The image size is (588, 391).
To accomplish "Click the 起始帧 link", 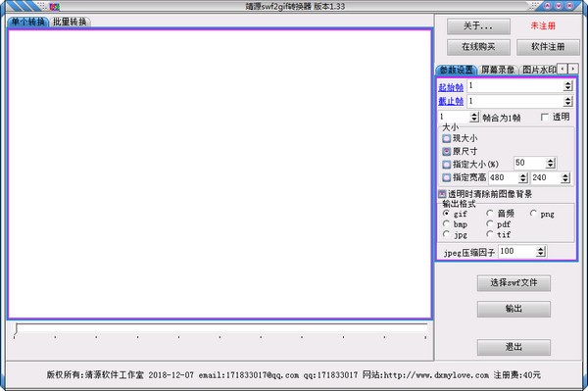I will click(451, 87).
